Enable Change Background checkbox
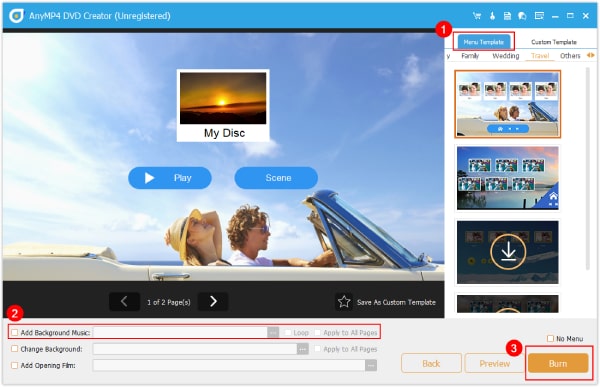 15,349
